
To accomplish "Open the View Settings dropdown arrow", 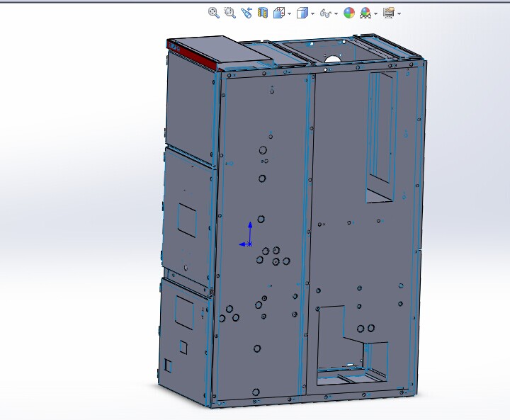I will click(x=399, y=13).
